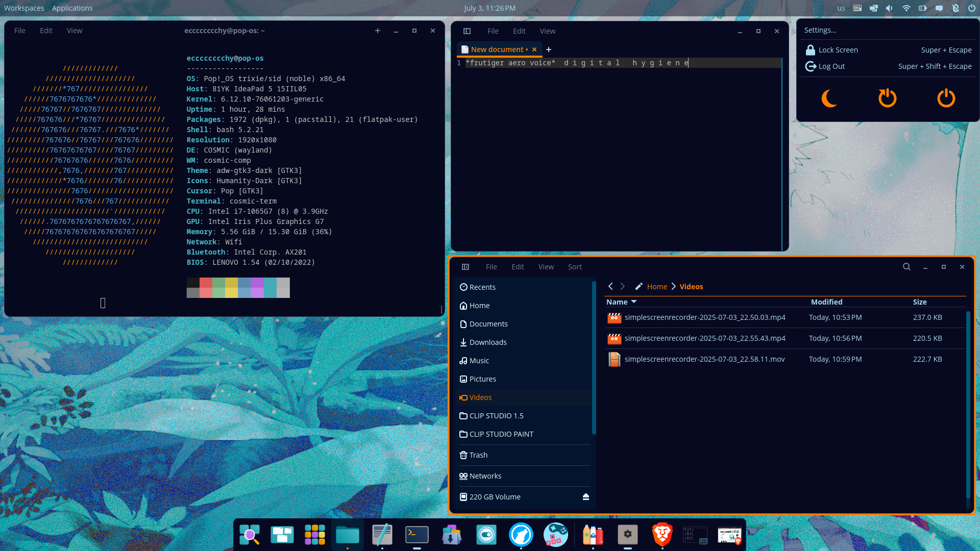Select the simplescreenrecorder 22.58.11.mov file
Viewport: 980px width, 551px height.
(x=704, y=359)
